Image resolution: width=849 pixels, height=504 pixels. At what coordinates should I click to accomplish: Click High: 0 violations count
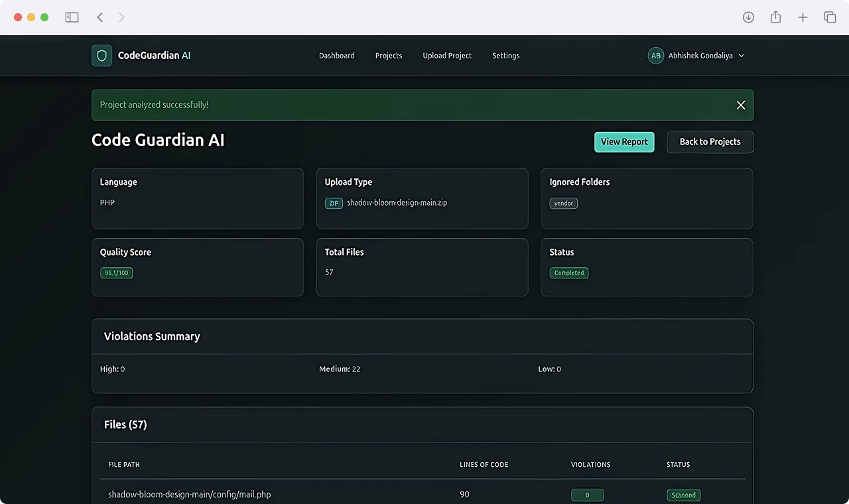113,369
